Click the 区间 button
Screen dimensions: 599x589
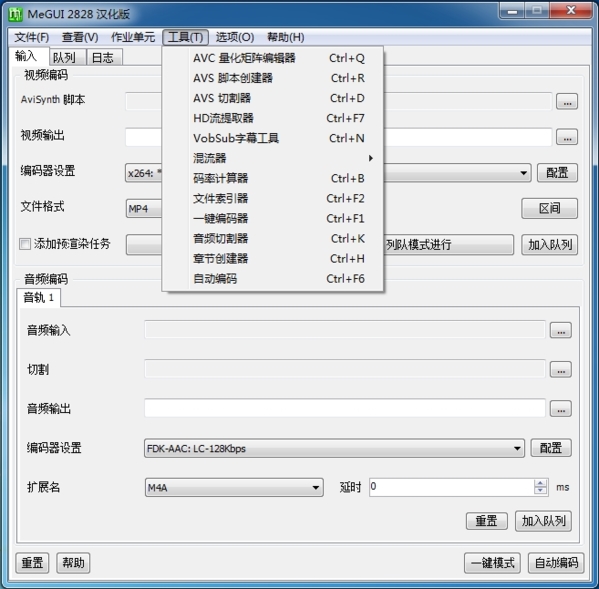pyautogui.click(x=549, y=209)
